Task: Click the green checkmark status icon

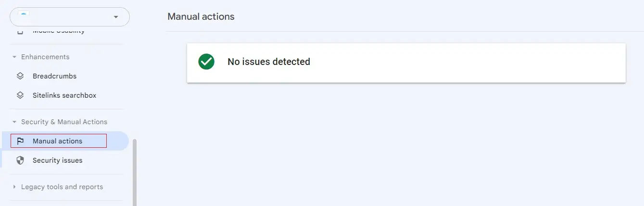Action: (x=206, y=62)
